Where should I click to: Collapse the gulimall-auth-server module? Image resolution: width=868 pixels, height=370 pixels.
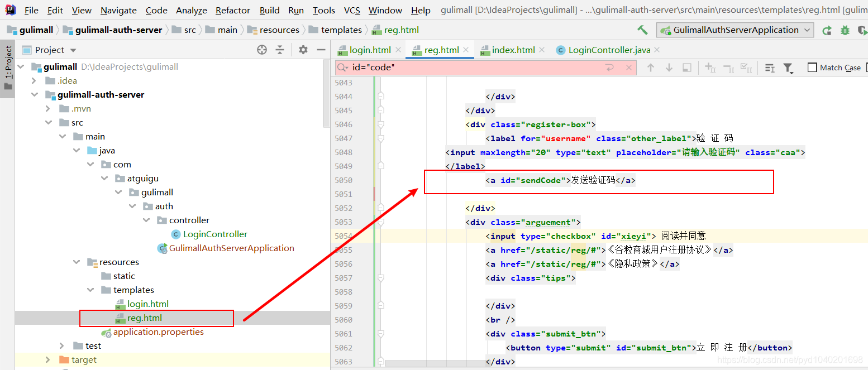(34, 95)
